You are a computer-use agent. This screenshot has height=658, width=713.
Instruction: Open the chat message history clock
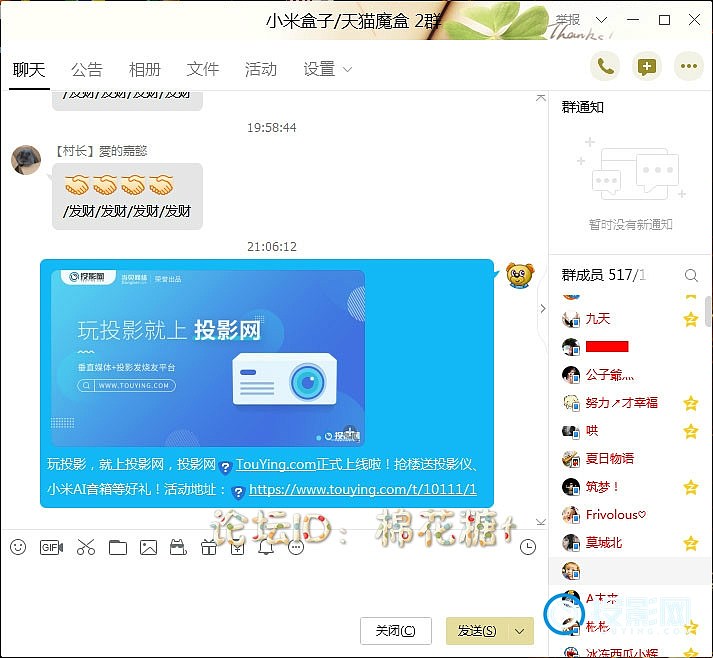(527, 547)
